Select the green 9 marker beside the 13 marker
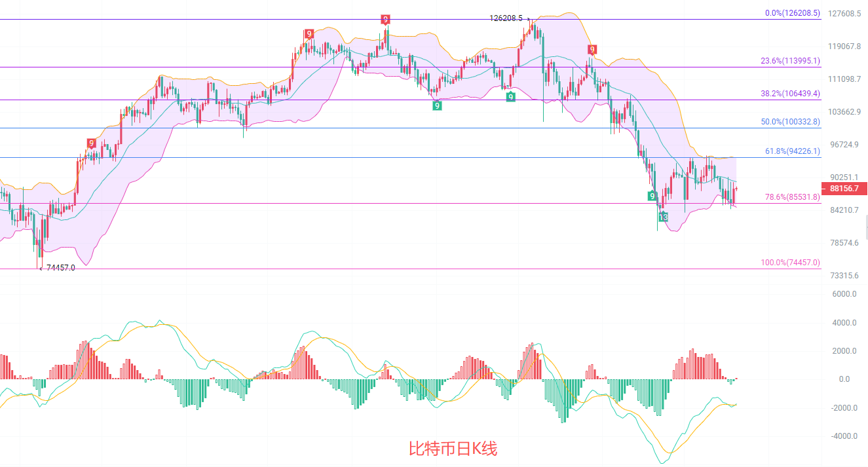Image resolution: width=868 pixels, height=467 pixels. pos(652,196)
